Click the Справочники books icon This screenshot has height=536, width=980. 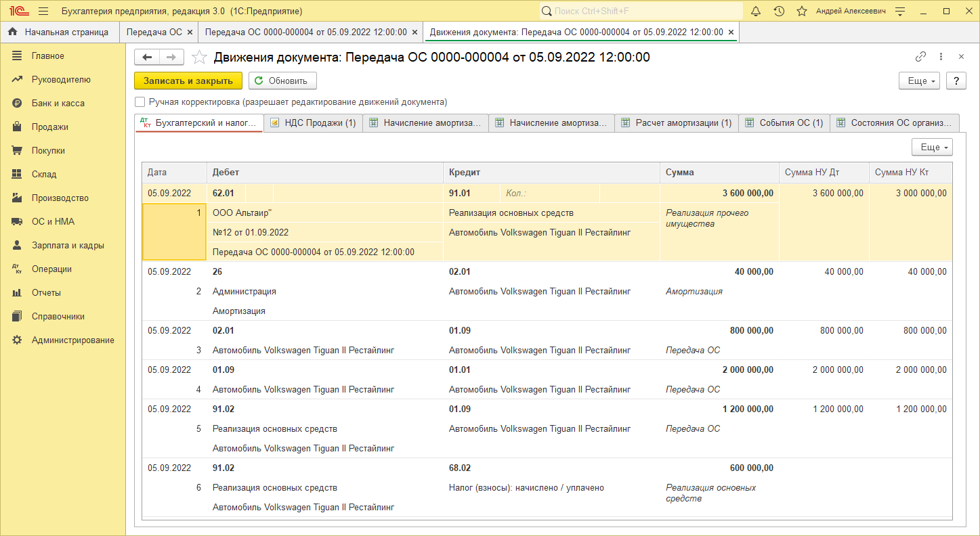[x=18, y=316]
